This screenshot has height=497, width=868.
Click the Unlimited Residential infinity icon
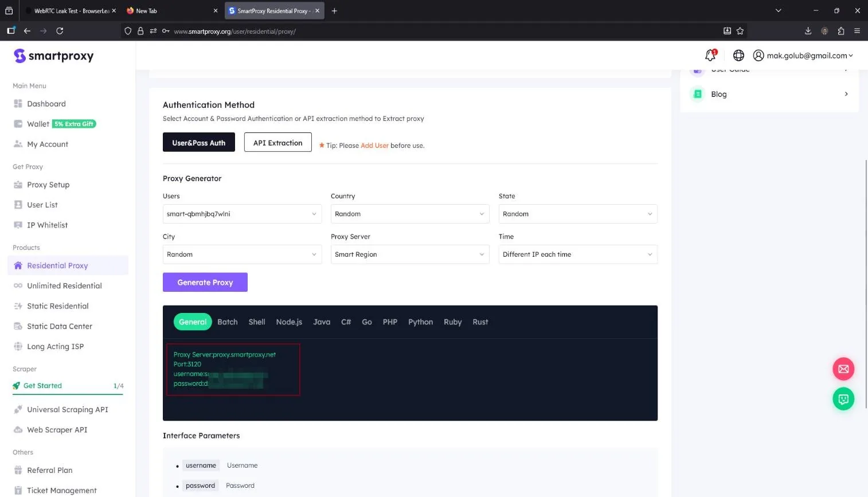coord(18,285)
